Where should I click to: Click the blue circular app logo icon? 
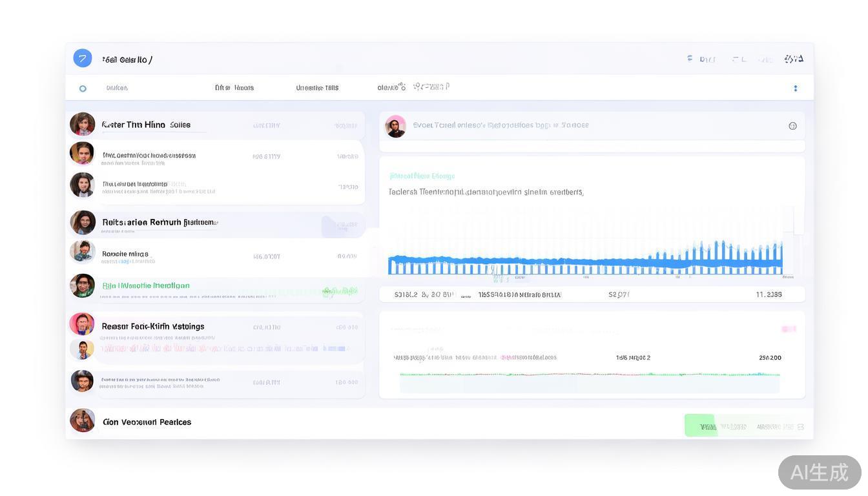point(82,58)
